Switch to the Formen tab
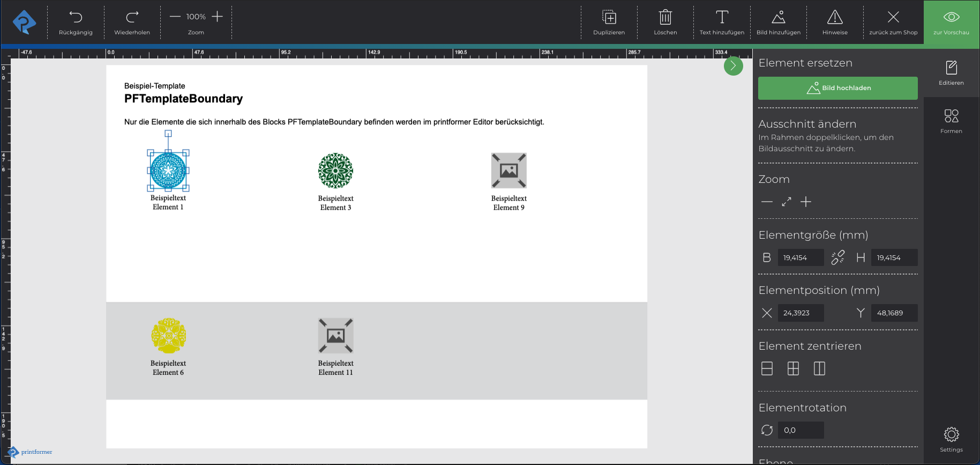The width and height of the screenshot is (980, 465). (951, 121)
